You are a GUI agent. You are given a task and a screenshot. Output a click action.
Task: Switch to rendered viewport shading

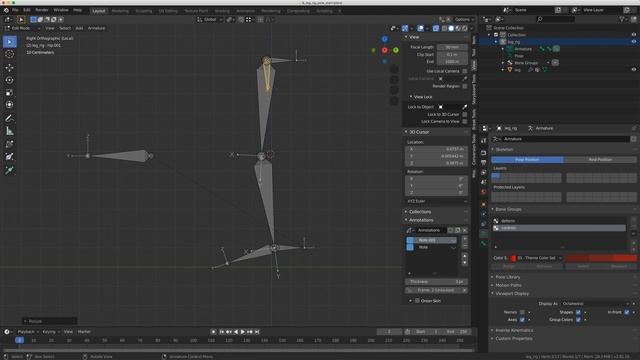pos(464,29)
